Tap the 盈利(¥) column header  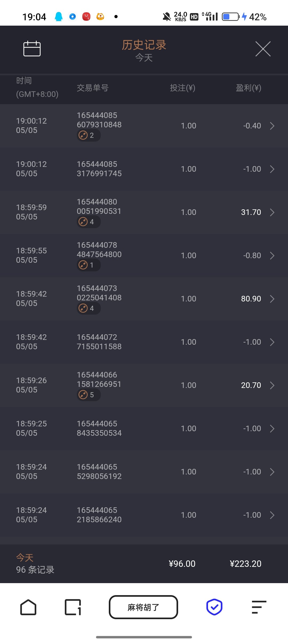[248, 88]
